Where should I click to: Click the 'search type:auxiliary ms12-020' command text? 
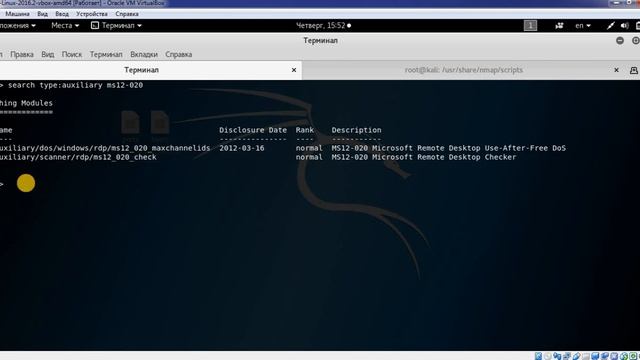coord(76,85)
